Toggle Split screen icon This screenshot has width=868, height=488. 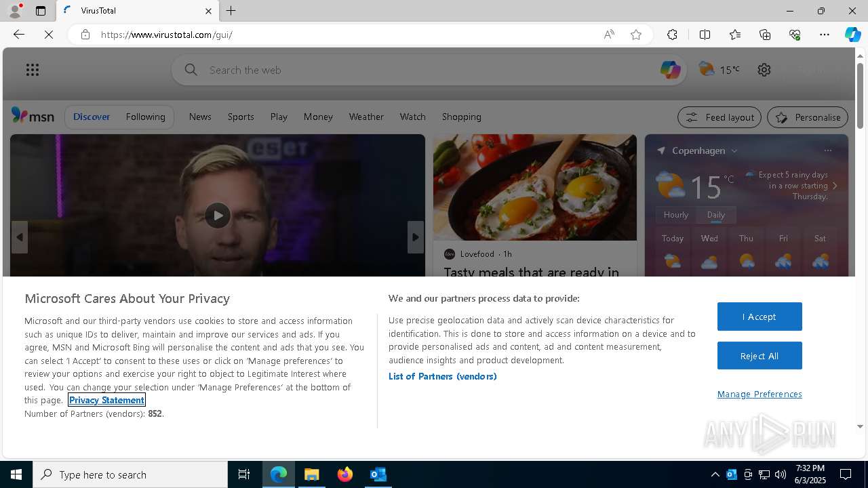(x=705, y=35)
